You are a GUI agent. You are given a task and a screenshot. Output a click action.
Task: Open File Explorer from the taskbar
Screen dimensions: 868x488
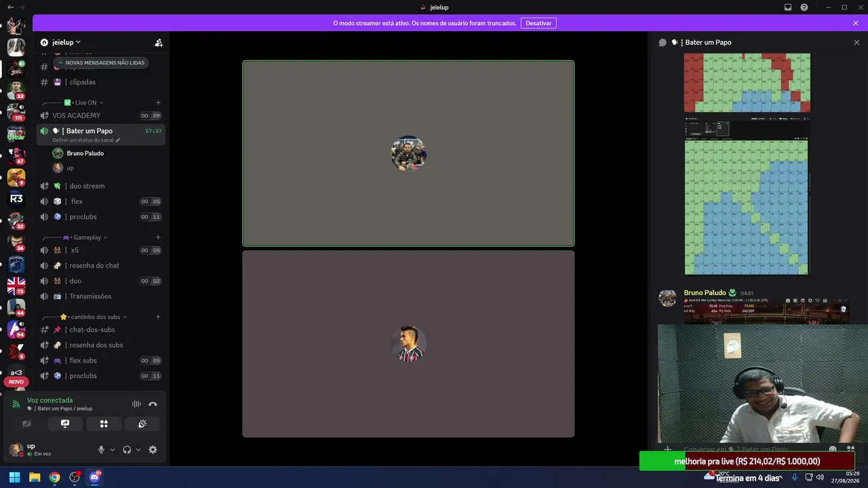click(x=35, y=477)
